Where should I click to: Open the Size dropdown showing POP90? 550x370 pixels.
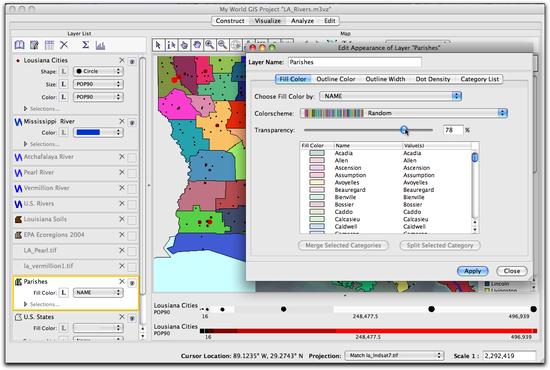98,84
